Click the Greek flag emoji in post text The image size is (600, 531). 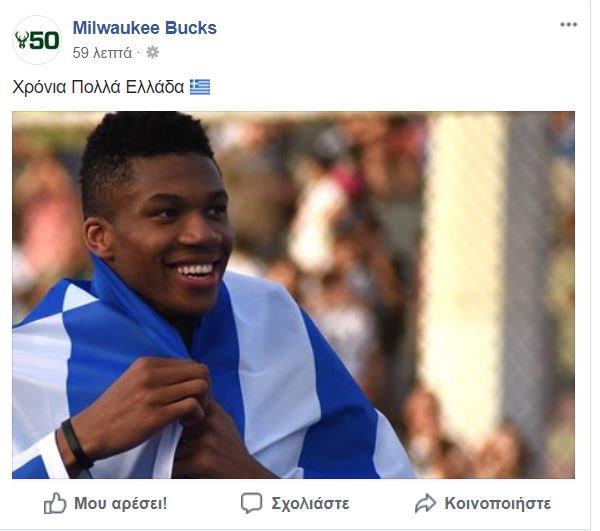pos(200,87)
